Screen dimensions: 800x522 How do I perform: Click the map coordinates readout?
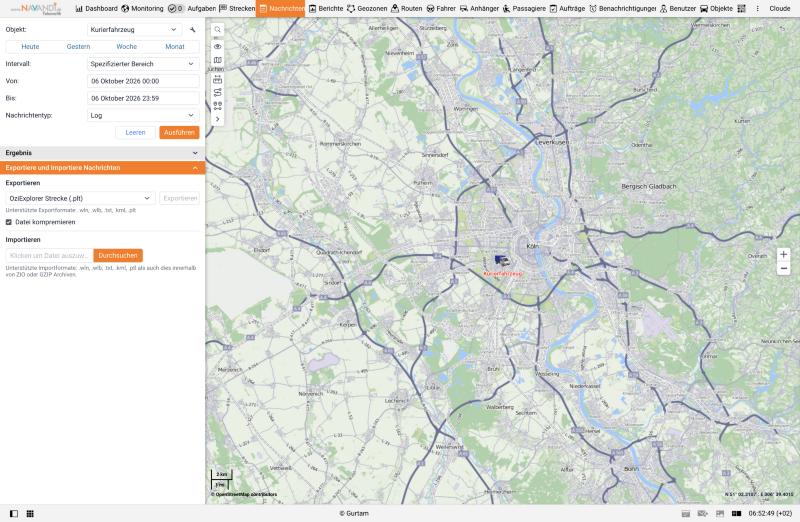point(759,494)
